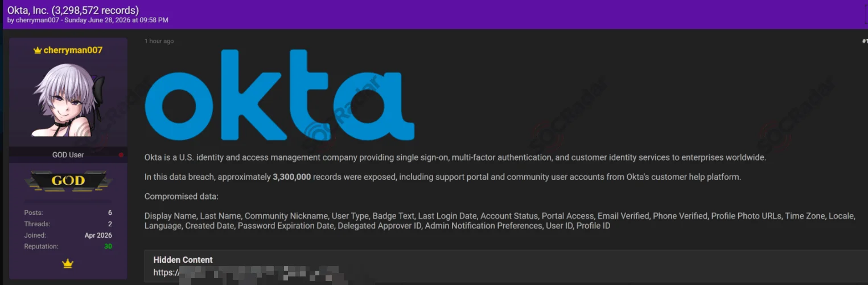Click the post permalink number at top right
Viewport: 868px width, 285px height.
click(865, 41)
